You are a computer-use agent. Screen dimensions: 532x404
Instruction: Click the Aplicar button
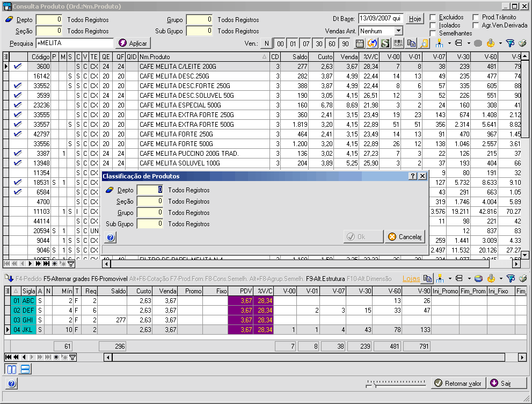(133, 43)
